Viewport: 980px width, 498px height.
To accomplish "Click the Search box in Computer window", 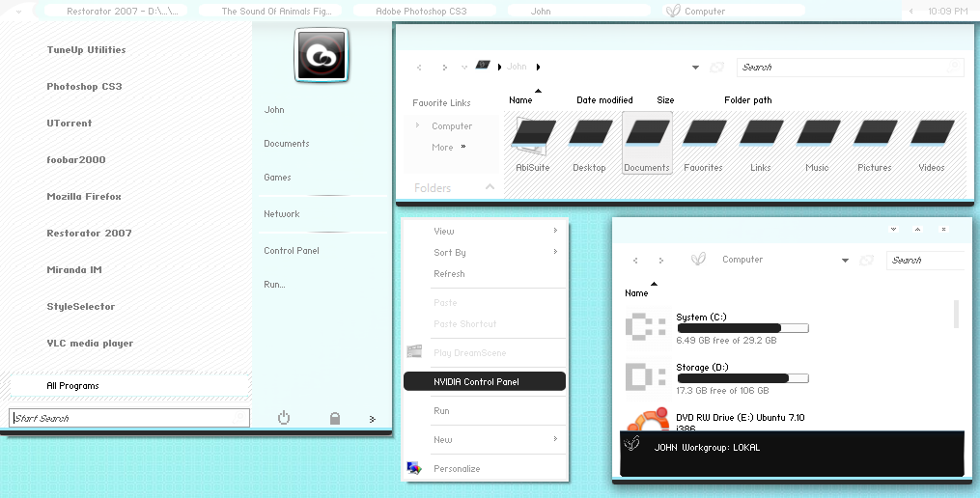I will click(926, 261).
